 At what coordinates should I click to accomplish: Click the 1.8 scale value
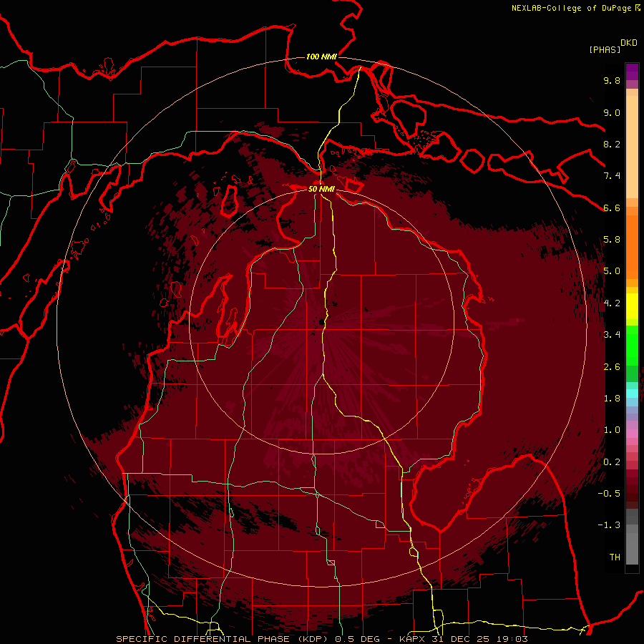pyautogui.click(x=612, y=399)
